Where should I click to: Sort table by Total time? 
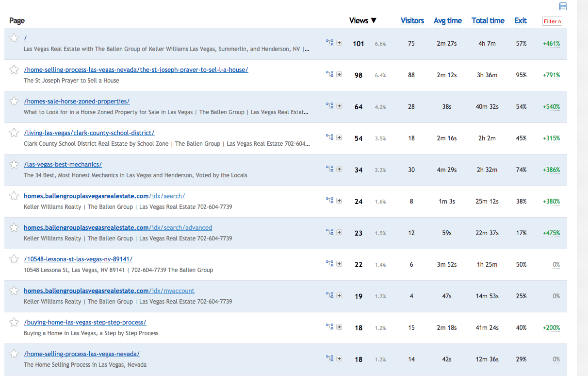[488, 20]
